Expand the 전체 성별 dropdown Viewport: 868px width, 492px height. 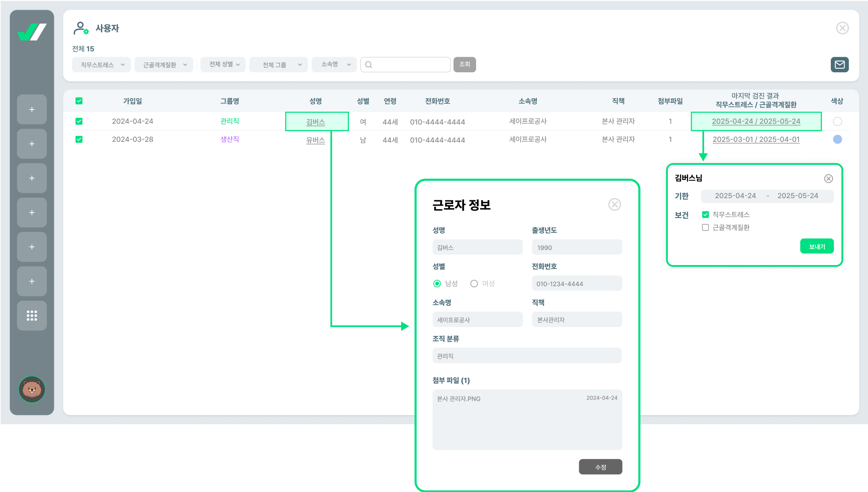223,65
